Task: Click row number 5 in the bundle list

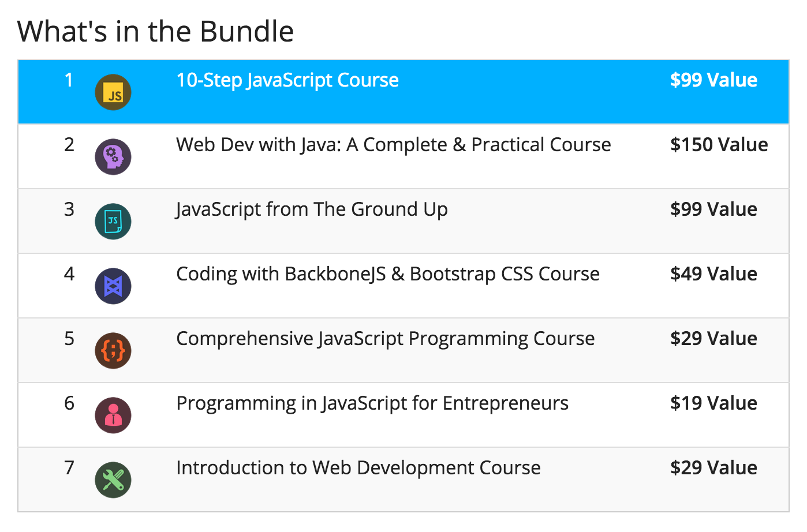Action: click(x=69, y=339)
